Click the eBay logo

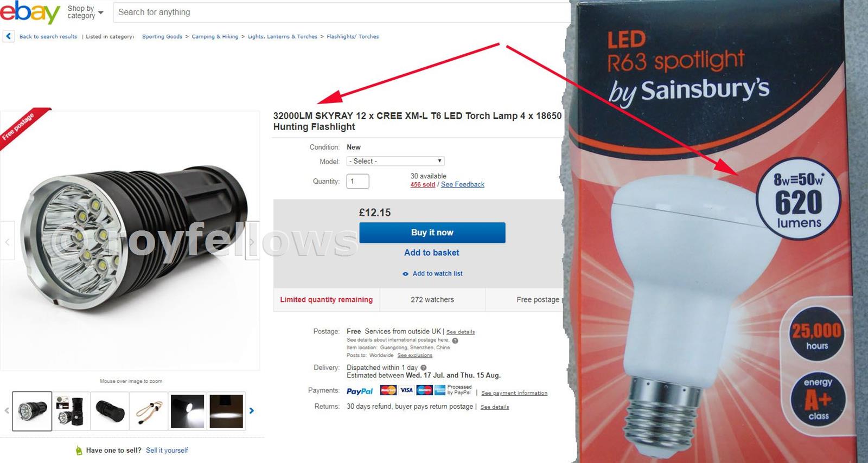30,12
